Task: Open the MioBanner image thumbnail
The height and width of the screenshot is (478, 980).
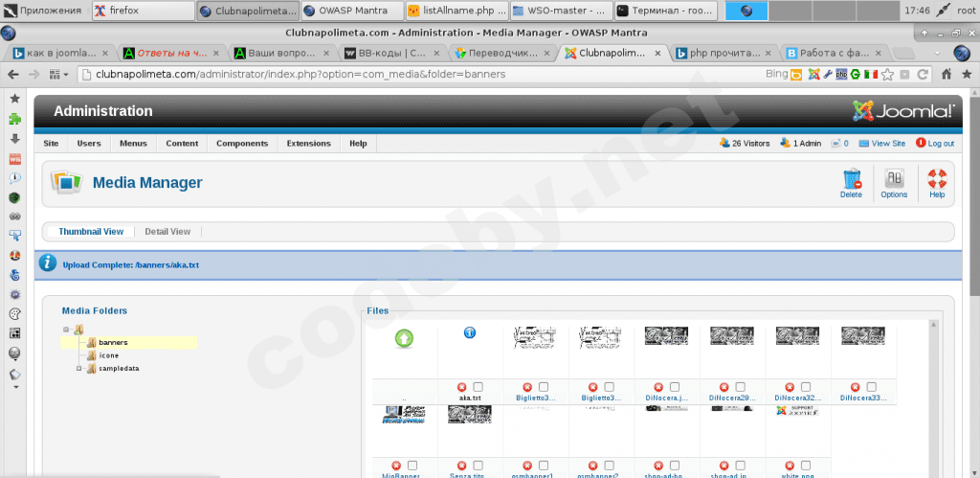Action: (404, 415)
